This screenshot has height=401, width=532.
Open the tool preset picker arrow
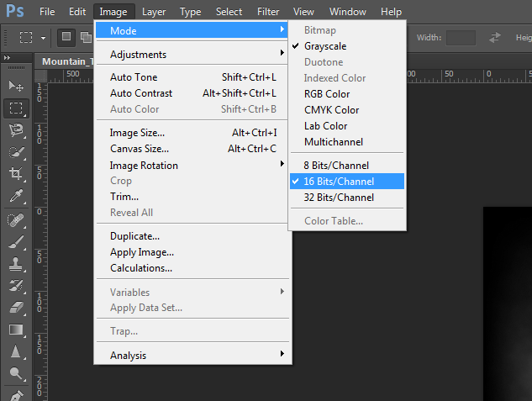43,38
